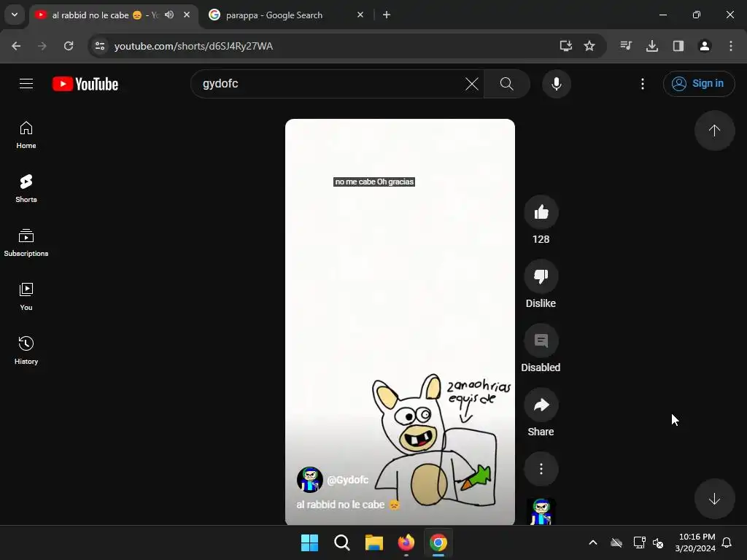747x560 pixels.
Task: Bookmark this page with the star
Action: pos(589,46)
